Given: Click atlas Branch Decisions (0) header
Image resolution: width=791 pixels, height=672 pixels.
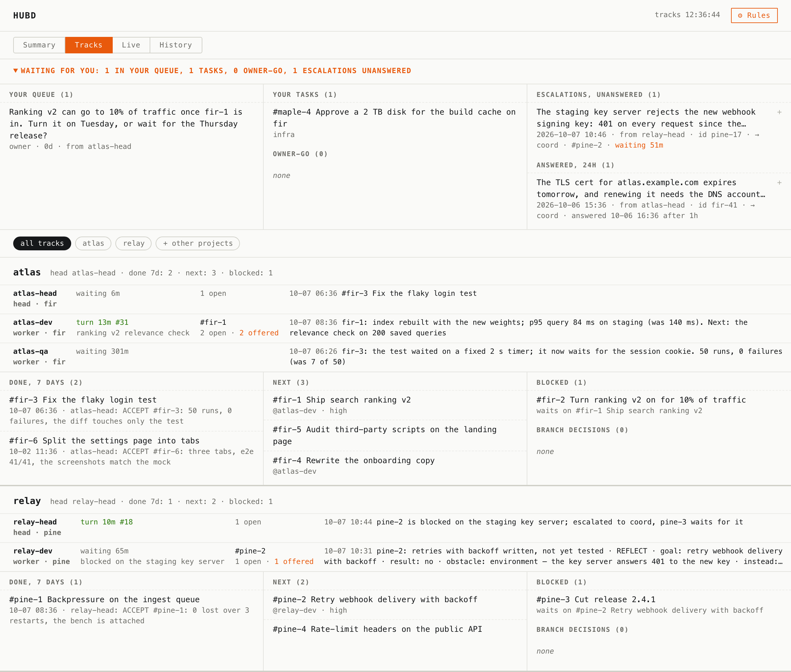Looking at the screenshot, I should coord(582,430).
